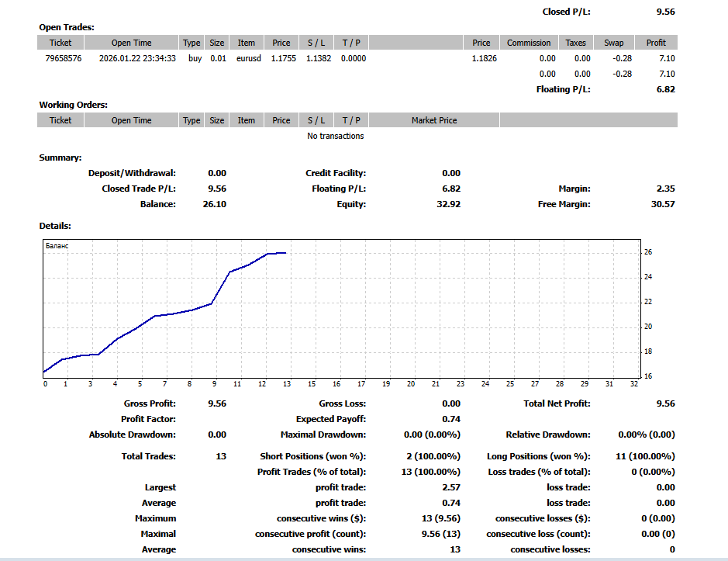
Task: Click the "Market Price" column header
Action: pos(434,120)
